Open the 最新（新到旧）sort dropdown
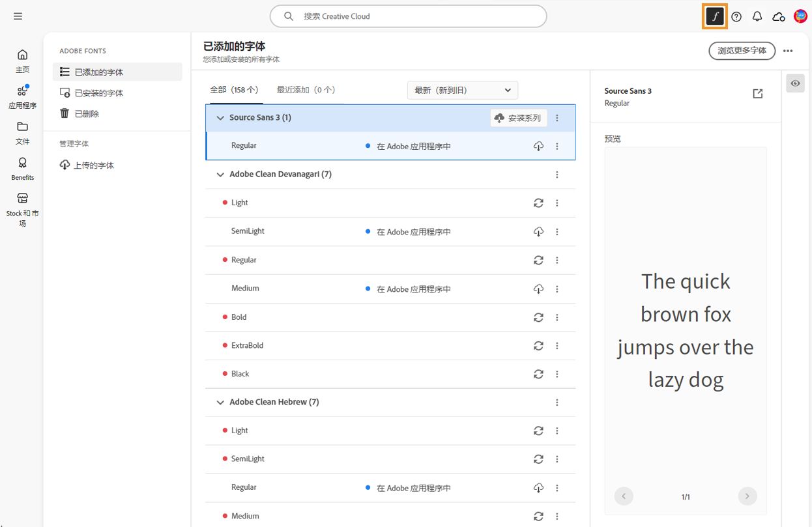 tap(463, 90)
